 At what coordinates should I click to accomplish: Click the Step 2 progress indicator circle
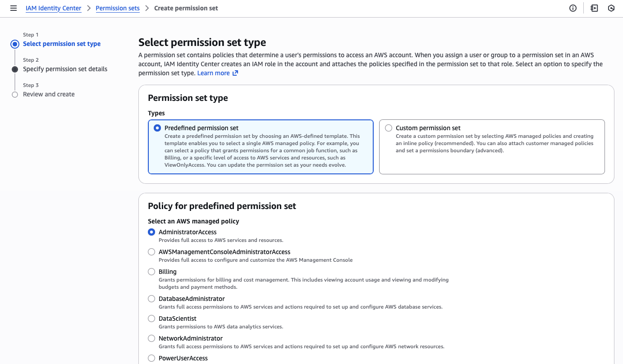click(14, 69)
